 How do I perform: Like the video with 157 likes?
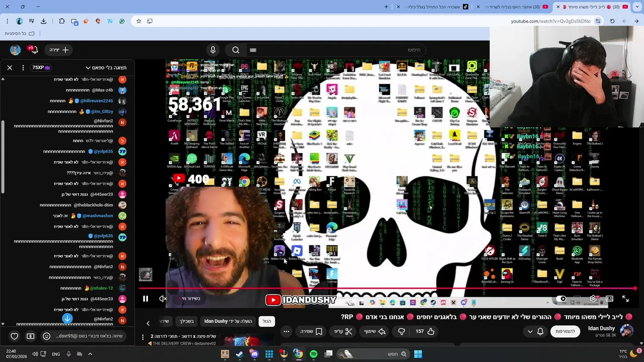[x=425, y=331]
